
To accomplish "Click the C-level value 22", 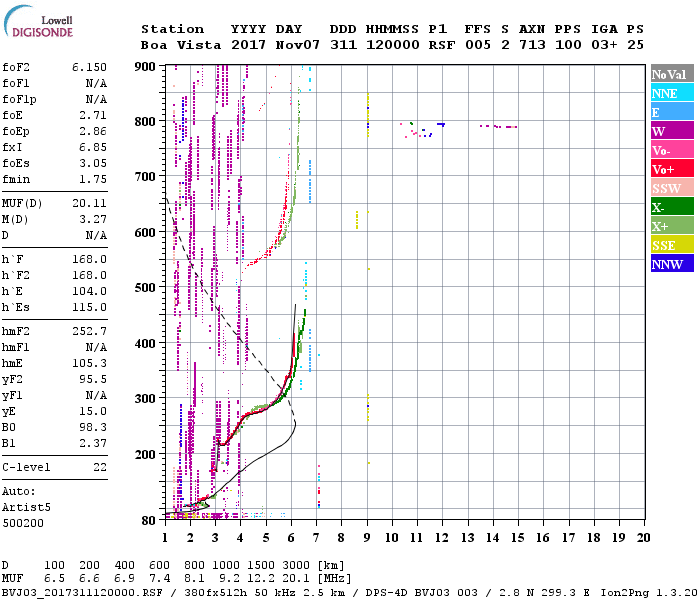I will (x=100, y=467).
